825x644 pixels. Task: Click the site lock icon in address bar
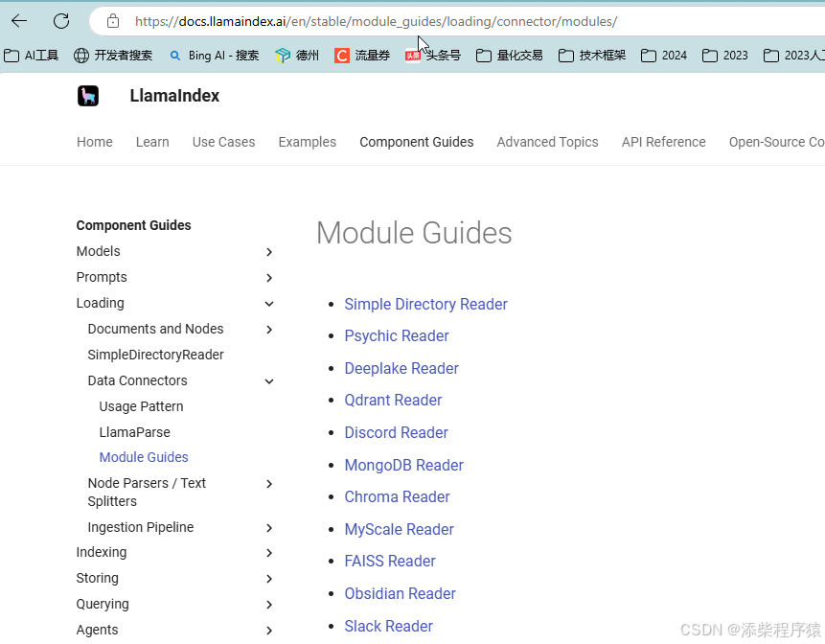pos(113,21)
